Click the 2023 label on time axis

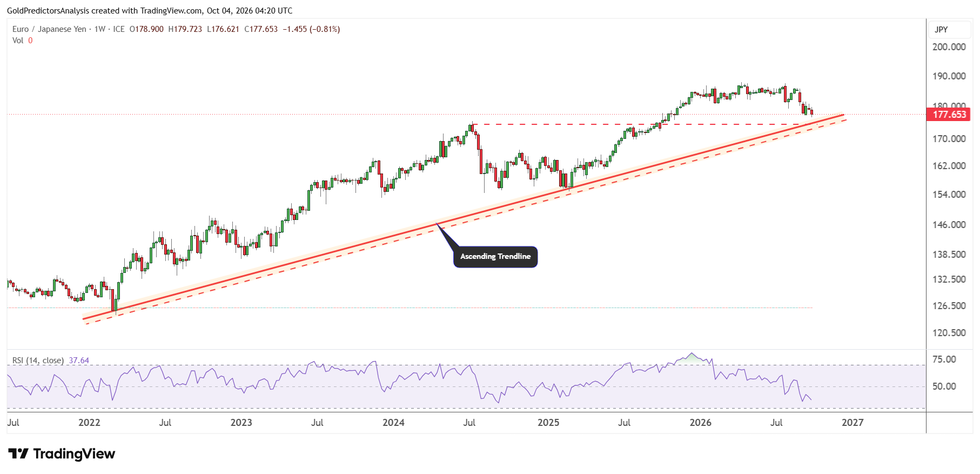(x=241, y=423)
